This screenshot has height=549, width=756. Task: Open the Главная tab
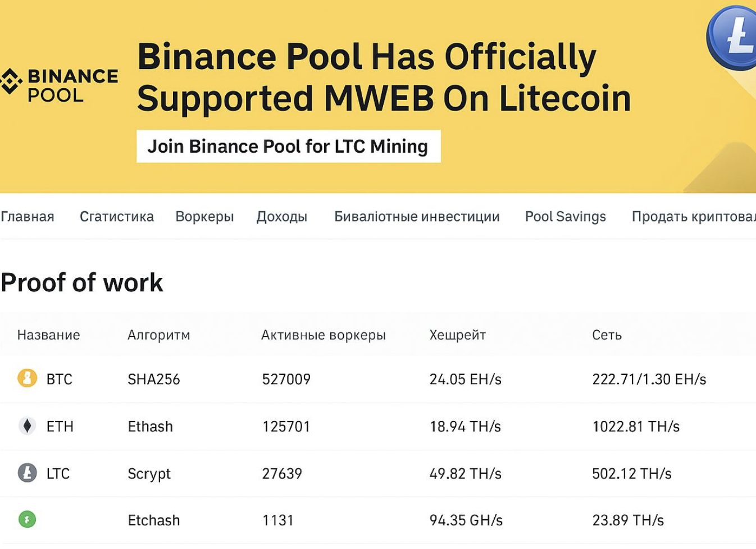28,217
